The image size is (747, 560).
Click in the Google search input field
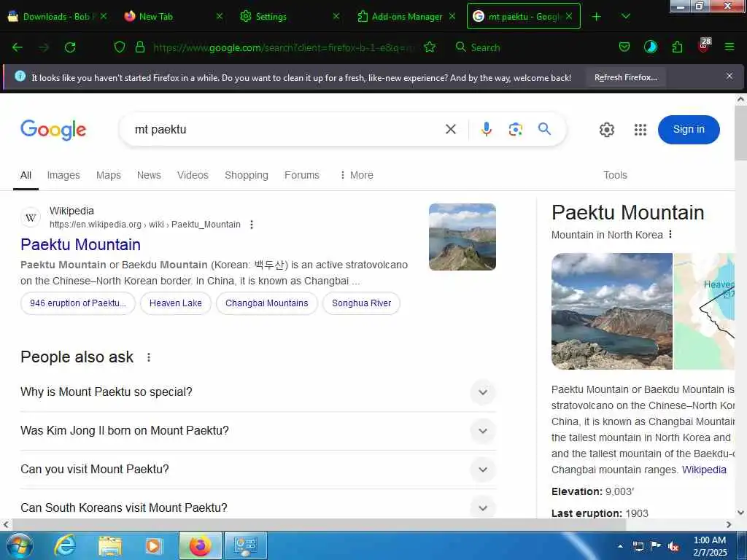[x=286, y=130]
